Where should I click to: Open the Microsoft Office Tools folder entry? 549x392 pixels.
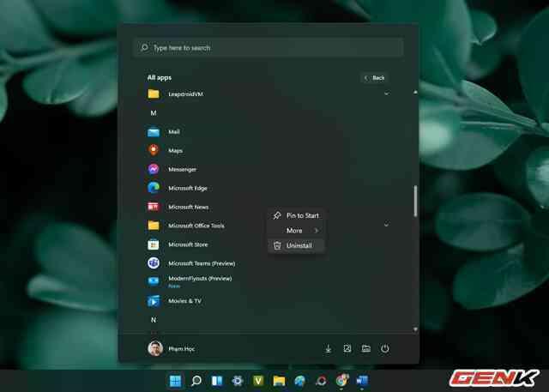pos(268,226)
